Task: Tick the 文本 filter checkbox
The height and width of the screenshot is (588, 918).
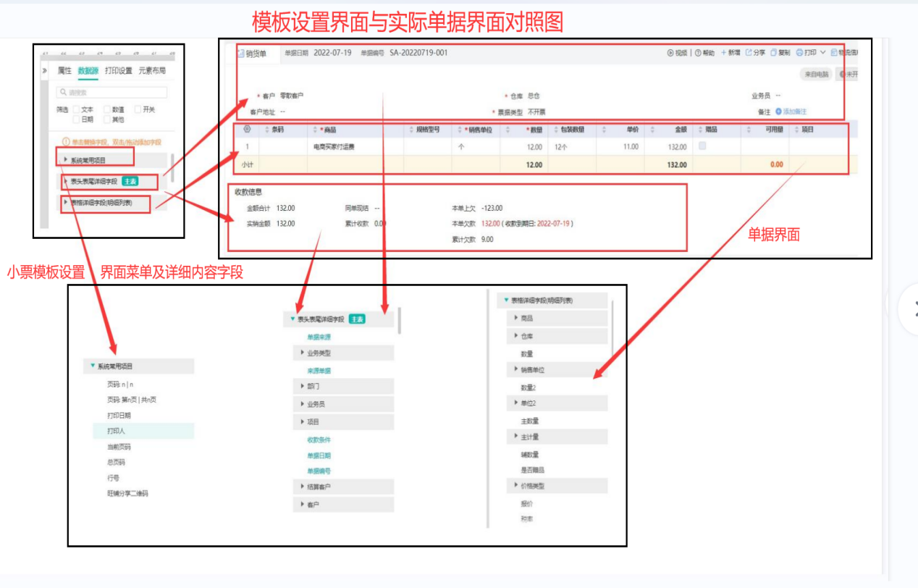Action: click(76, 109)
